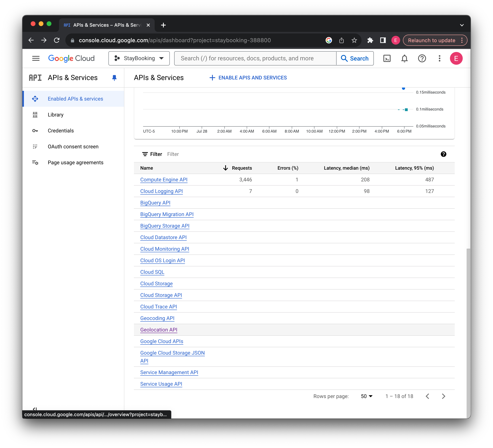The height and width of the screenshot is (448, 493).
Task: Click the notifications bell icon
Action: tap(405, 58)
